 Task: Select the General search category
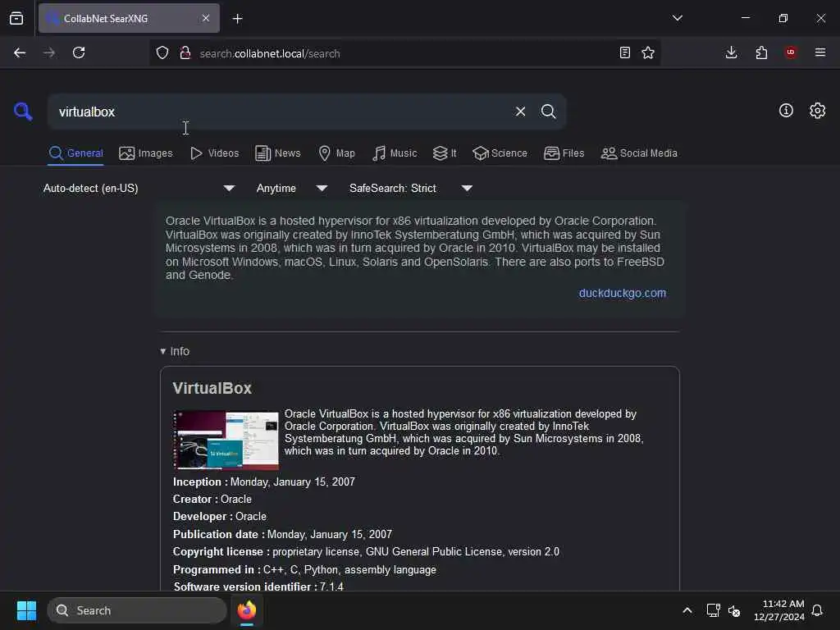[76, 153]
